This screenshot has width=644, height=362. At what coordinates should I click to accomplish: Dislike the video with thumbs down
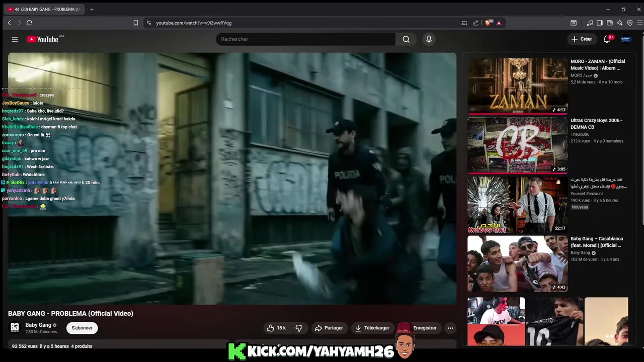[299, 328]
